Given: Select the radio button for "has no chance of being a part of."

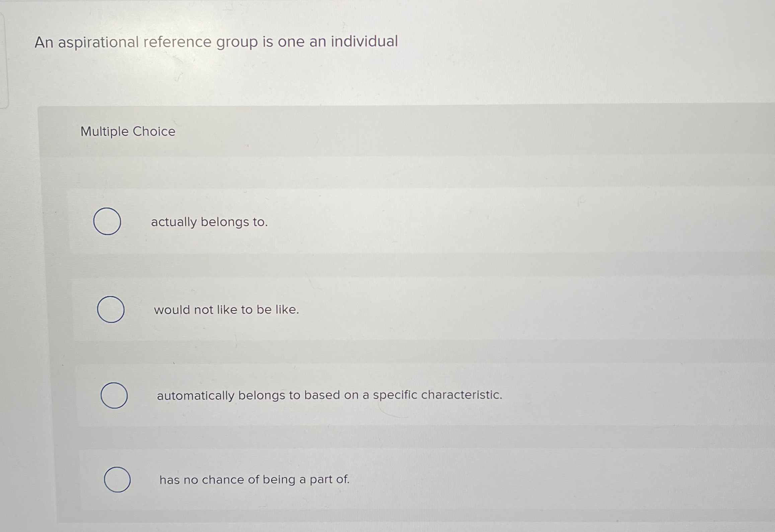Looking at the screenshot, I should coord(118,479).
